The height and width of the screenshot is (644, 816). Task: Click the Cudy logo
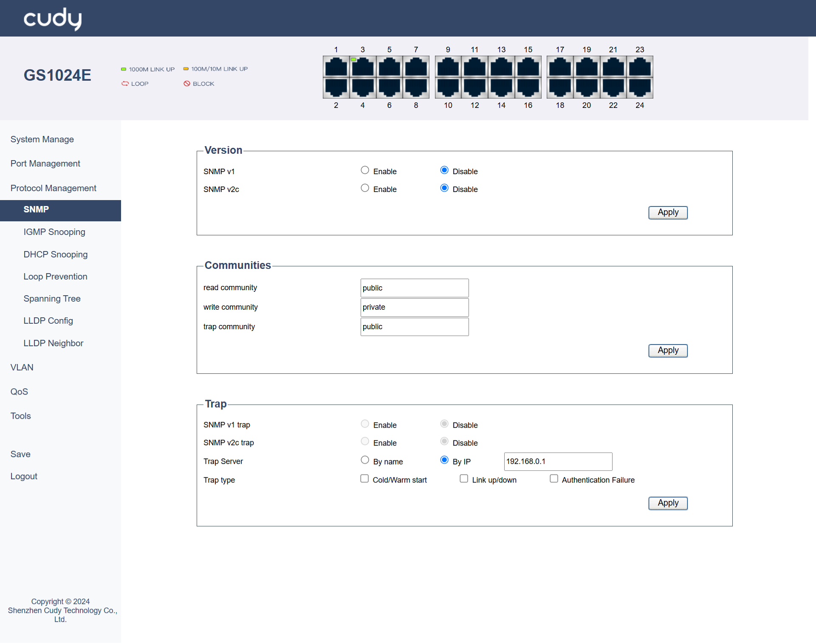click(53, 19)
